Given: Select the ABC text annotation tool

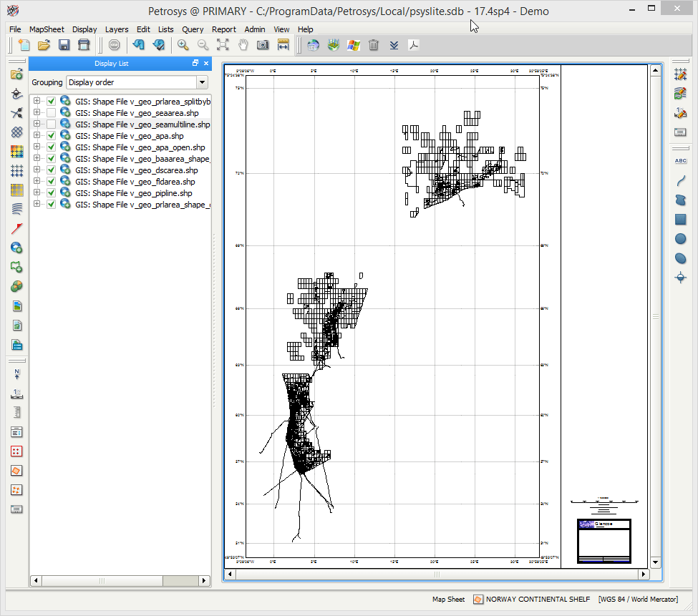Looking at the screenshot, I should [680, 161].
